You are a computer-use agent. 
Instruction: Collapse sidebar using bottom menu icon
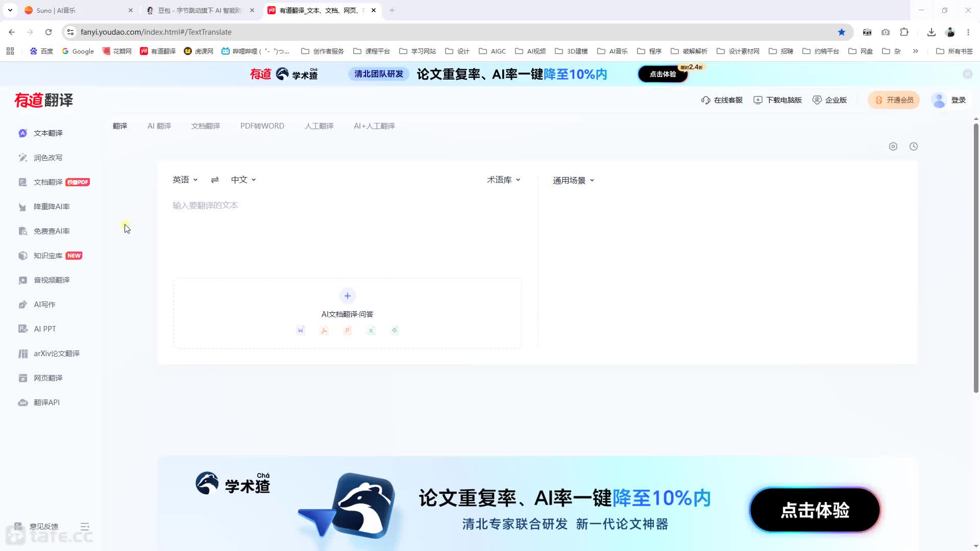tap(85, 526)
